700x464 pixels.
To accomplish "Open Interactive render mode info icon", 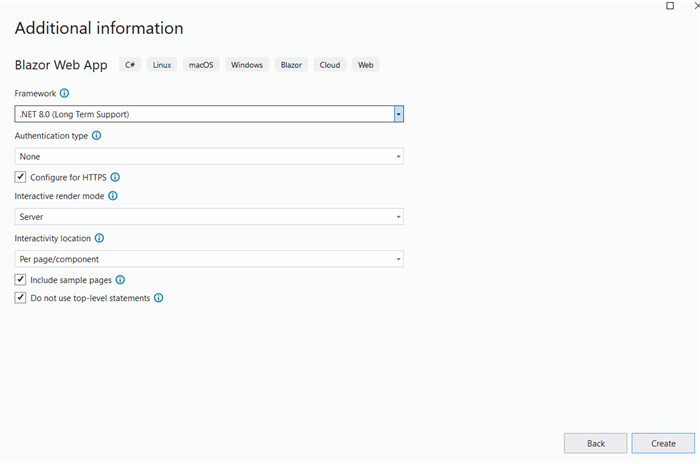I will pos(113,196).
